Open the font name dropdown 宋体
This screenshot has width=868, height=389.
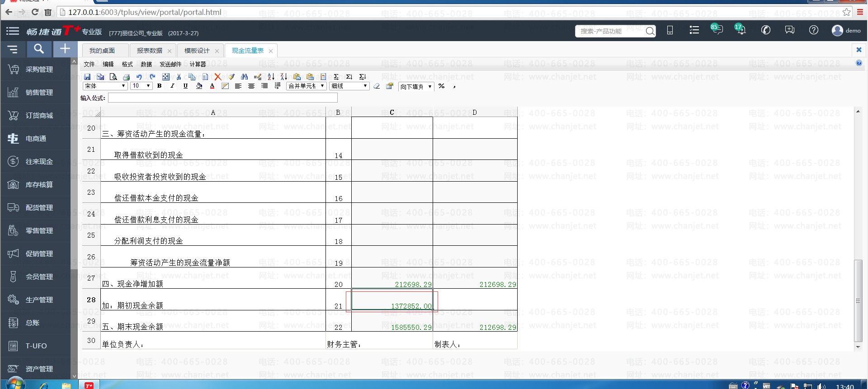[x=105, y=86]
